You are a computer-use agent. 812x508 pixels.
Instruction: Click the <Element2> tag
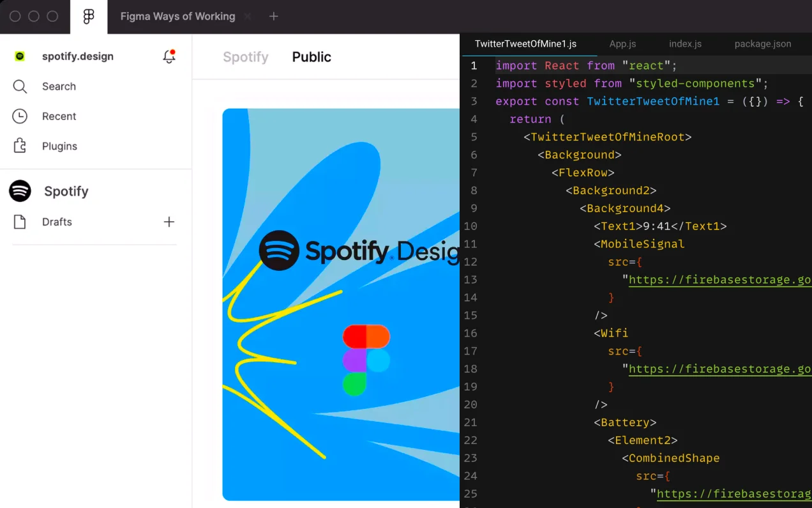(642, 440)
